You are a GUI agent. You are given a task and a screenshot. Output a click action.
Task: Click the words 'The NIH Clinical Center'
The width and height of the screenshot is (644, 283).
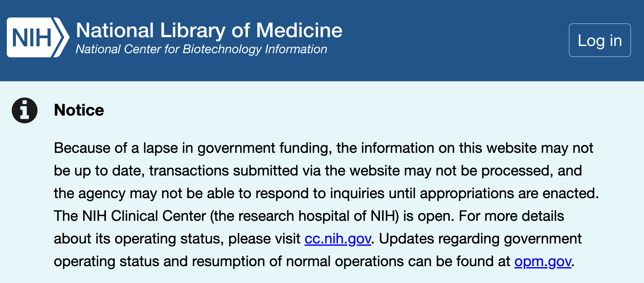click(130, 216)
